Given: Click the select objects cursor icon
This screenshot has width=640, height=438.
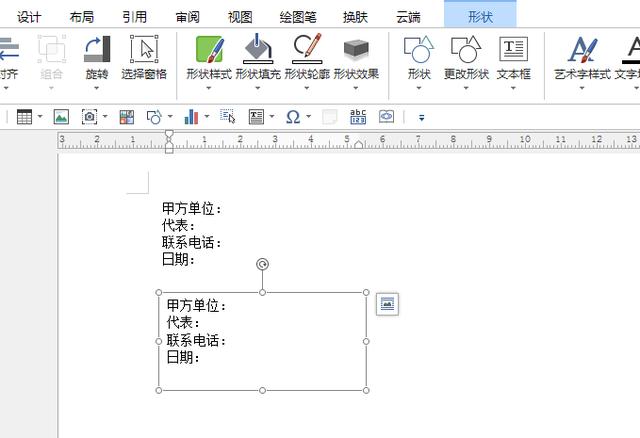Looking at the screenshot, I should [x=228, y=117].
